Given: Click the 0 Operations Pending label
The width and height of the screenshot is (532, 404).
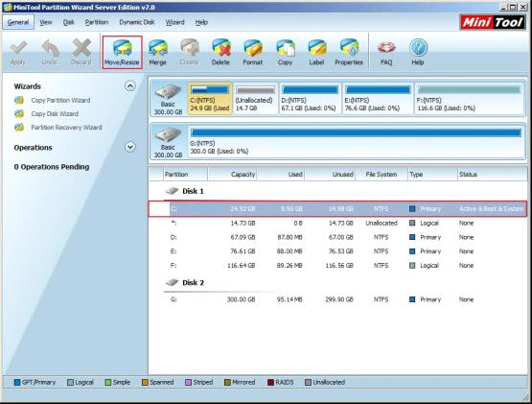Looking at the screenshot, I should coord(52,167).
